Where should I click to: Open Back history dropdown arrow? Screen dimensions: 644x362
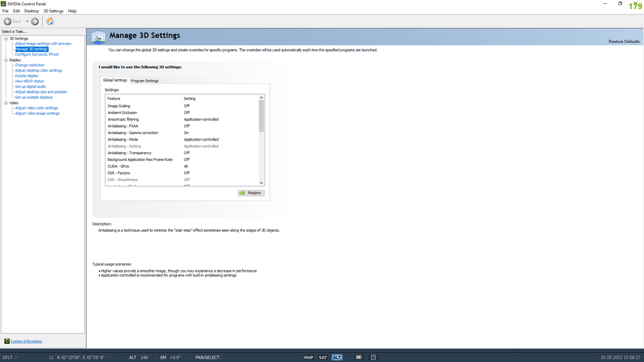coord(27,21)
